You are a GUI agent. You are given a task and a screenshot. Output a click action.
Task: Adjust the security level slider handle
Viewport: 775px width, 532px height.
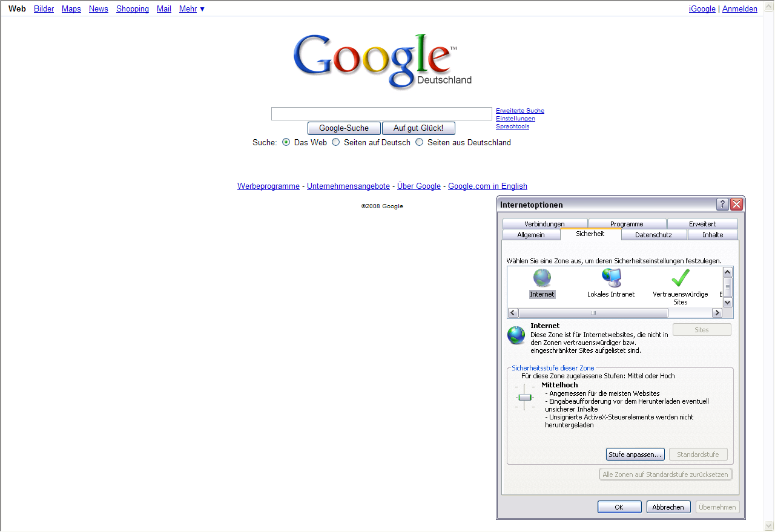click(524, 398)
